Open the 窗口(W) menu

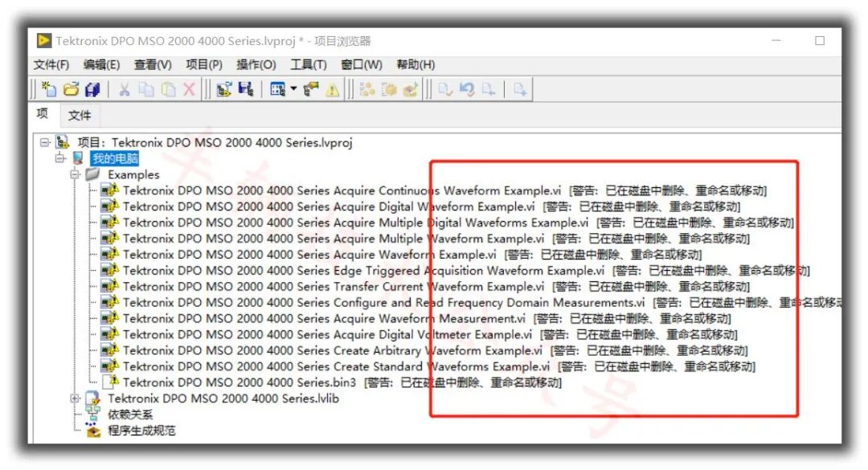pyautogui.click(x=362, y=65)
